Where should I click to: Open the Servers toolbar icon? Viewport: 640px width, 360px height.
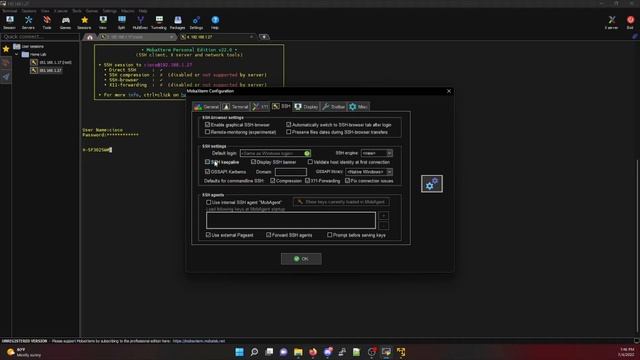(x=28, y=22)
